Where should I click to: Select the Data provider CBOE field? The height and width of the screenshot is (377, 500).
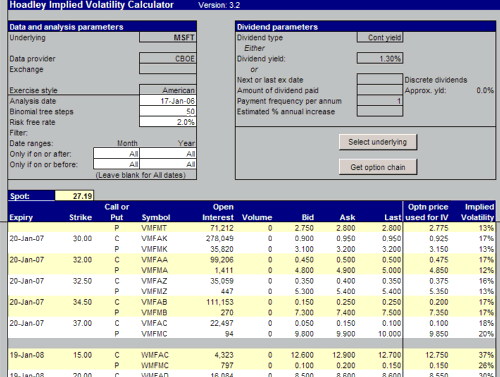click(x=168, y=58)
